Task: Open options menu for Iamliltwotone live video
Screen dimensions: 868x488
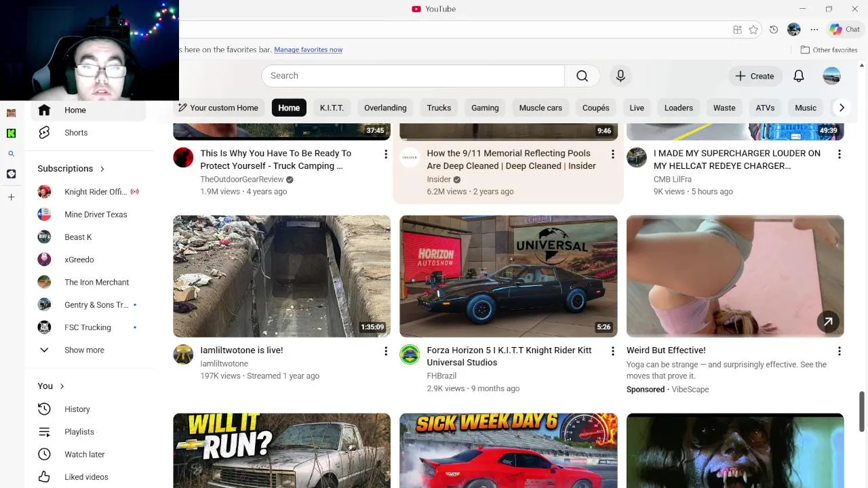Action: pos(386,351)
